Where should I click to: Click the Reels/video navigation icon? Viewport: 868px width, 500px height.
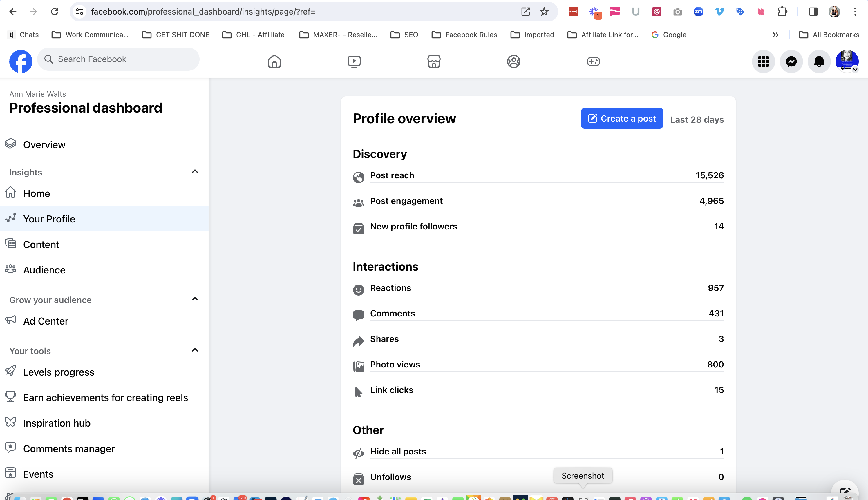pyautogui.click(x=354, y=61)
